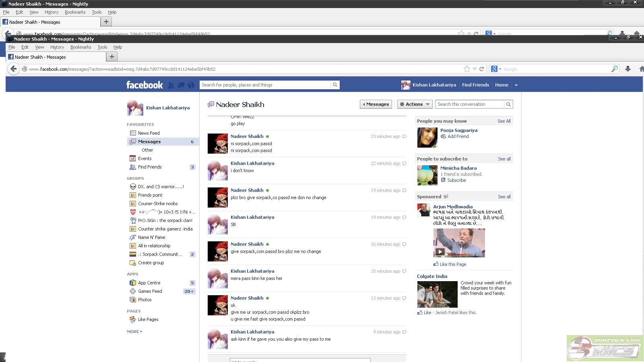Open the History menu

coord(57,47)
